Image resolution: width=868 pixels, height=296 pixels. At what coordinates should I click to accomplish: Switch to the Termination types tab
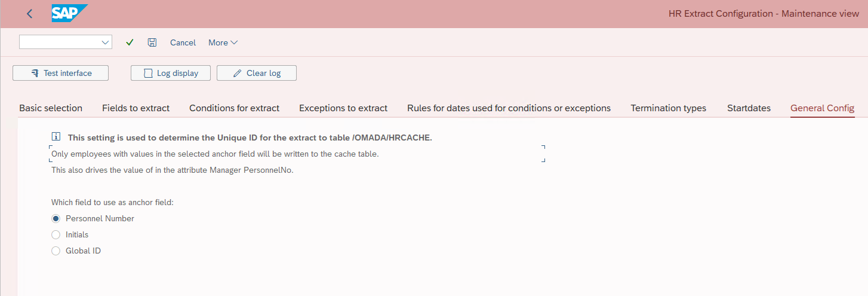pos(669,108)
